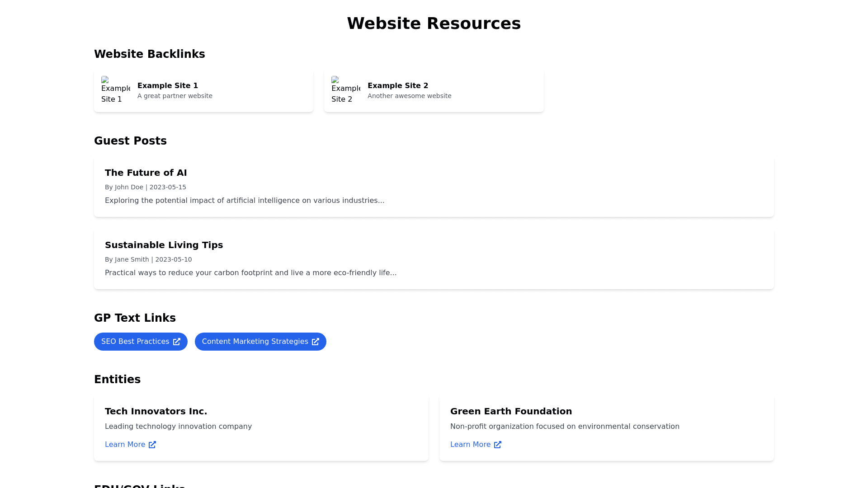The width and height of the screenshot is (868, 488).
Task: Click 'A great partner website' description
Action: (175, 96)
